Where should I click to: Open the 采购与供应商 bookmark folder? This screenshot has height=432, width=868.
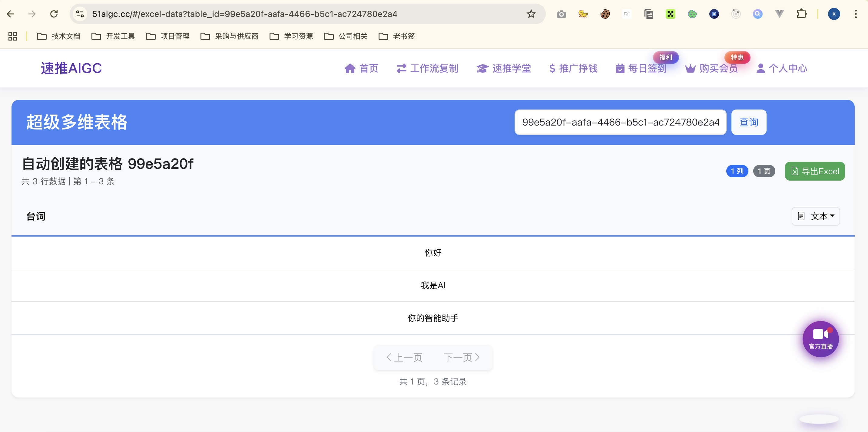tap(230, 36)
